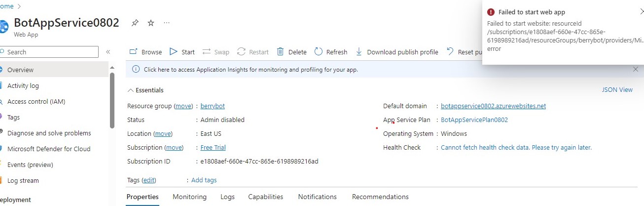Open the berrybot resource group link
The image size is (644, 206).
pos(213,106)
